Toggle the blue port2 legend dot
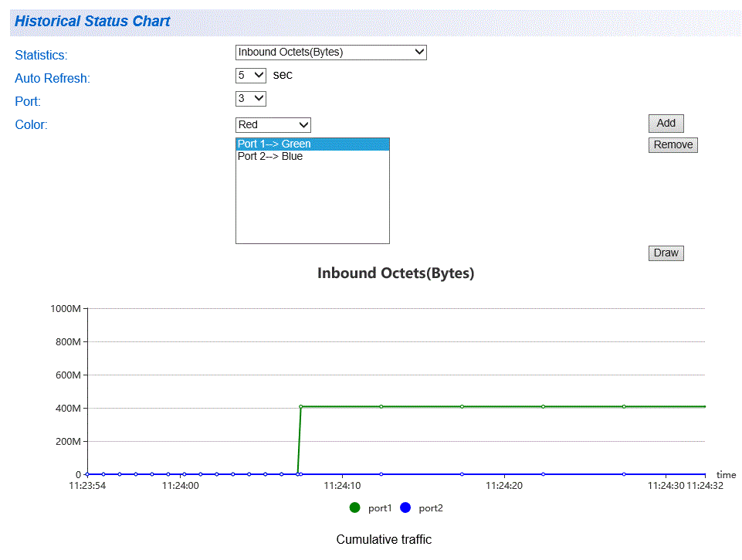Viewport: 742px width, 560px height. [x=405, y=507]
